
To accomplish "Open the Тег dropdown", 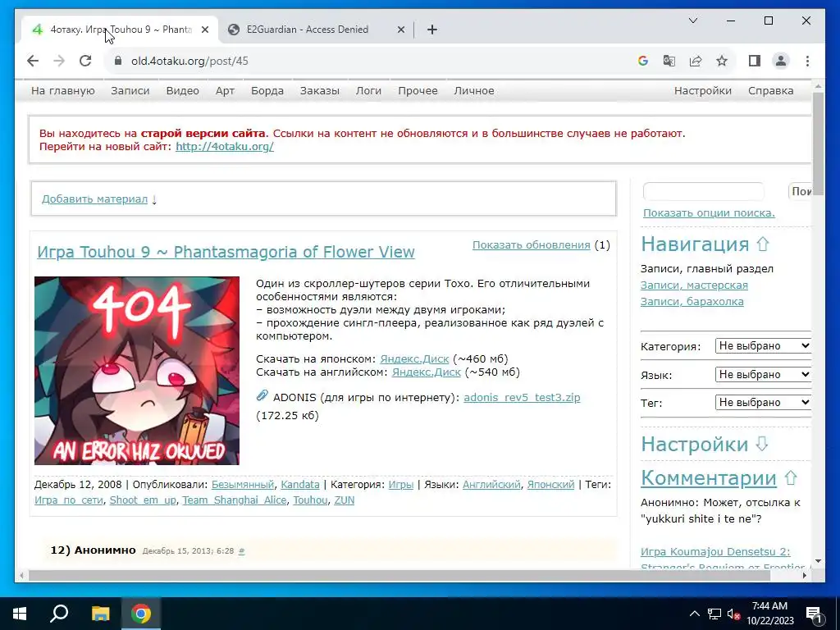I will point(763,402).
